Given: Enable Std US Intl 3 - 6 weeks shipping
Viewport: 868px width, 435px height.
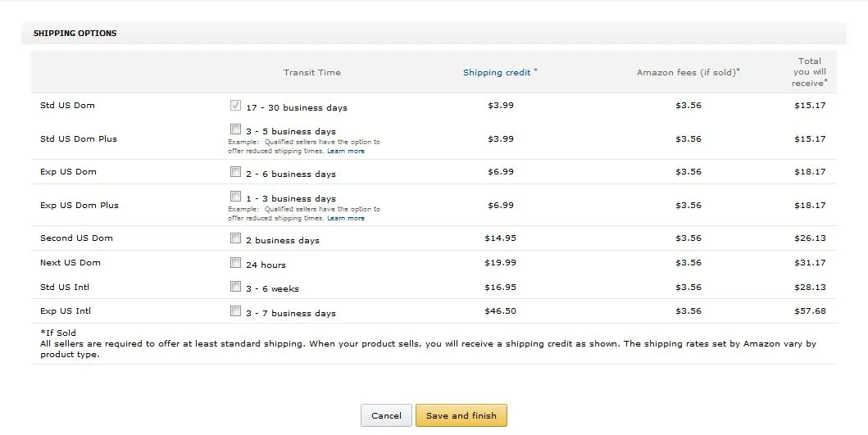Looking at the screenshot, I should (235, 288).
